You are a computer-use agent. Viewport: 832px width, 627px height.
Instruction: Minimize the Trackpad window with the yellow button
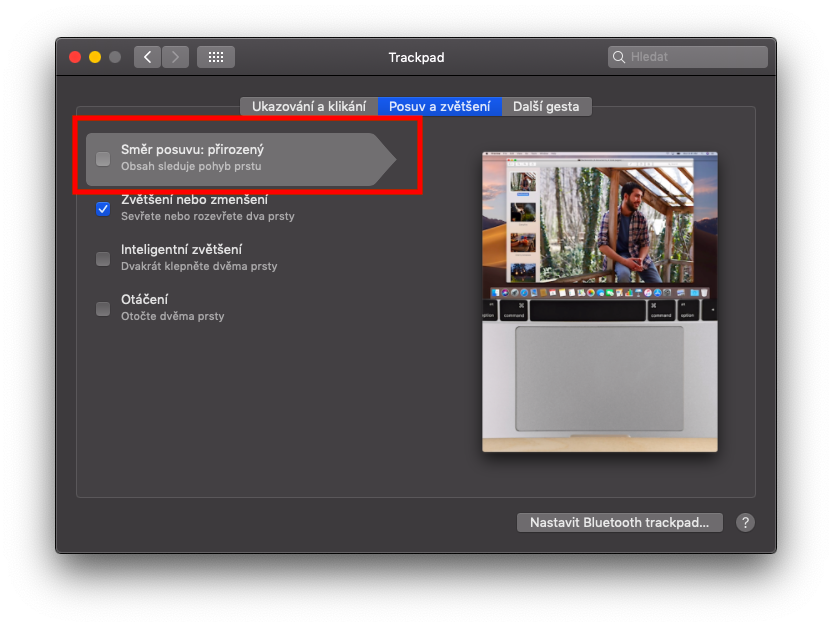coord(95,57)
